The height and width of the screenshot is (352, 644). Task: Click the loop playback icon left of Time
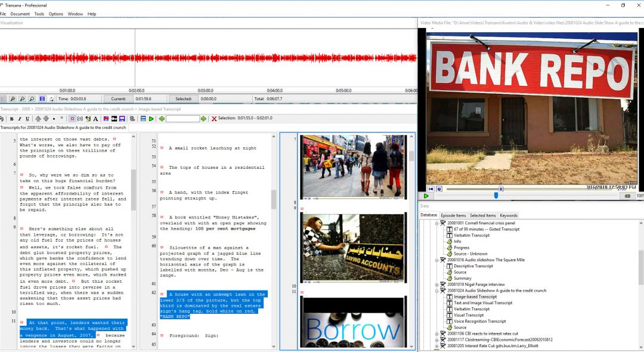point(51,99)
